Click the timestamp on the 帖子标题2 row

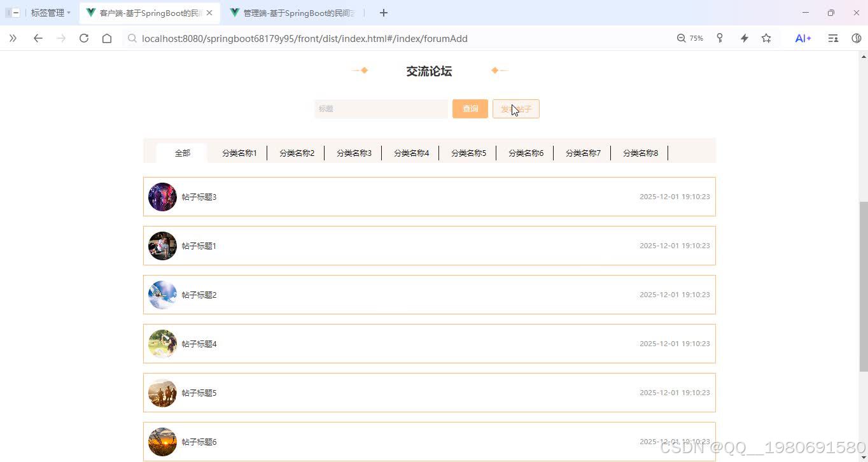(675, 295)
